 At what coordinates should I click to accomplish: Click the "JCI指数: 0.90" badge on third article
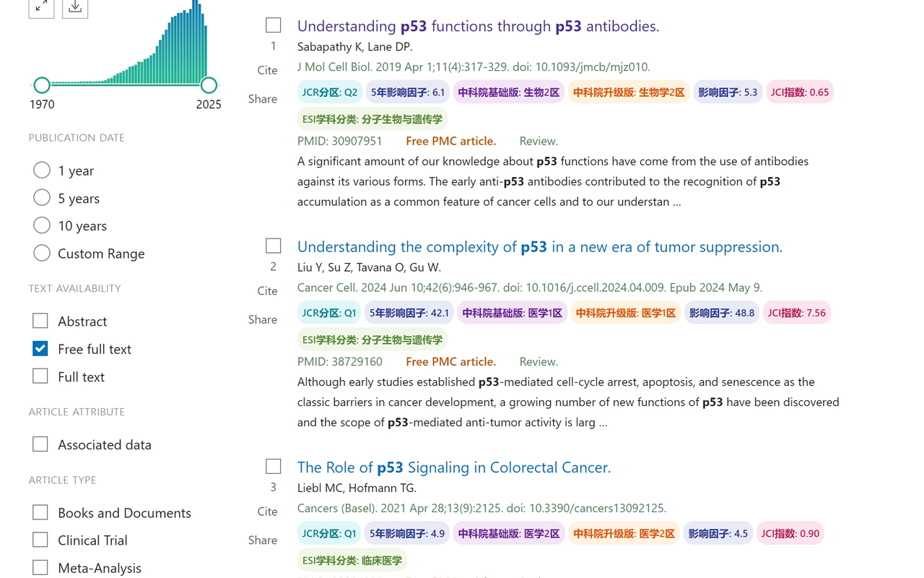[790, 532]
